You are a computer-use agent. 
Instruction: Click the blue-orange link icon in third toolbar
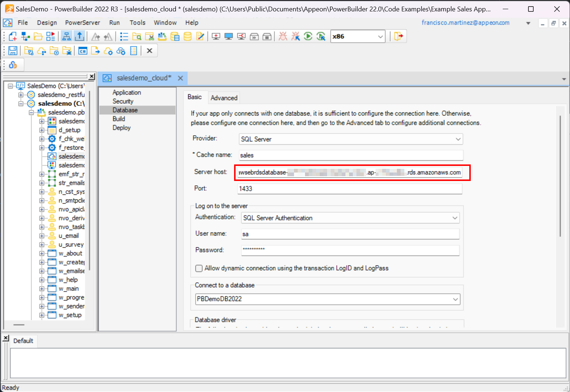pos(13,65)
